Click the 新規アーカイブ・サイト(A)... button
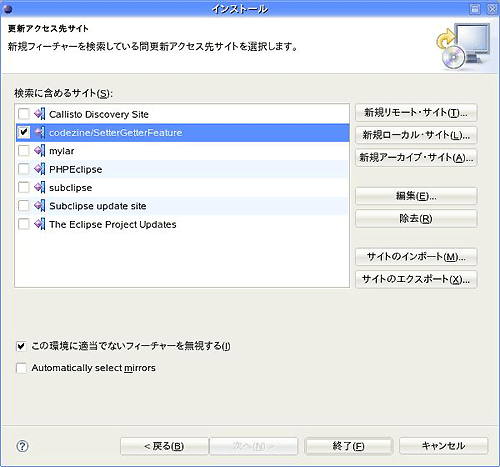 click(416, 157)
